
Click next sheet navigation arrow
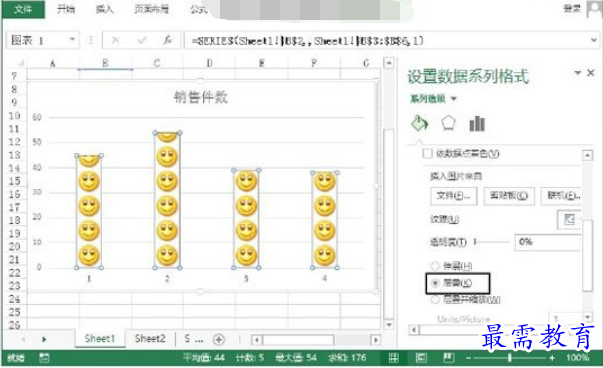(x=44, y=339)
